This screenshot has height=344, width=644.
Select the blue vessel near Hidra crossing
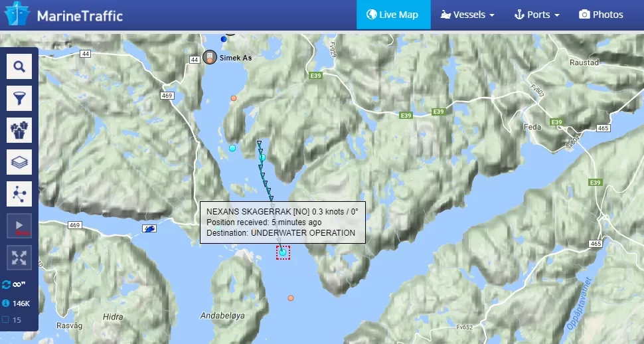[150, 229]
